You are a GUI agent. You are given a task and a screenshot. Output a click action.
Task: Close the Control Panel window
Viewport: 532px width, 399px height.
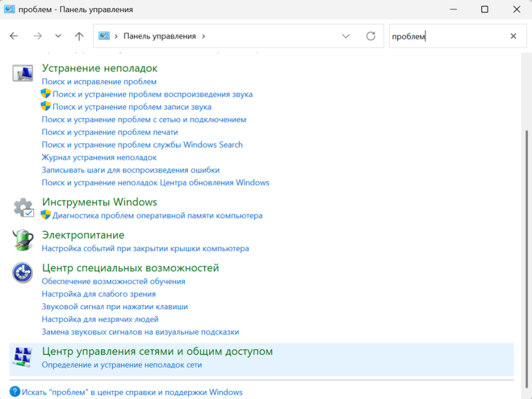tap(516, 9)
